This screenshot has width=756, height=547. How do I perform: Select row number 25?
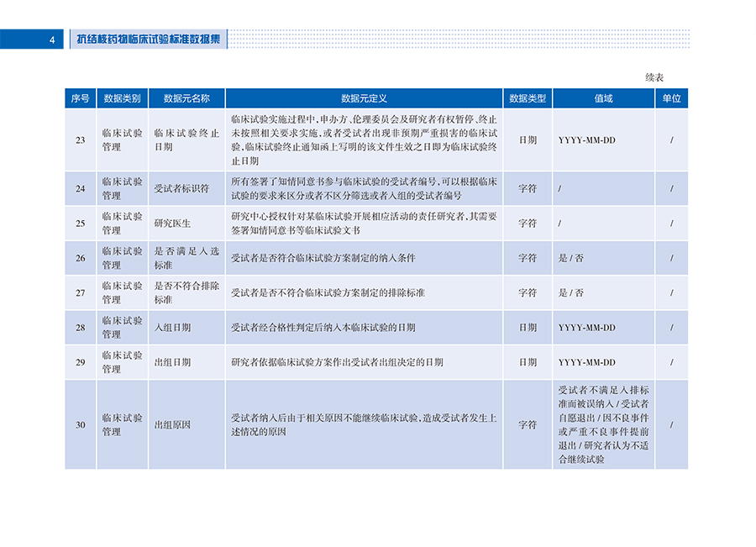[81, 224]
